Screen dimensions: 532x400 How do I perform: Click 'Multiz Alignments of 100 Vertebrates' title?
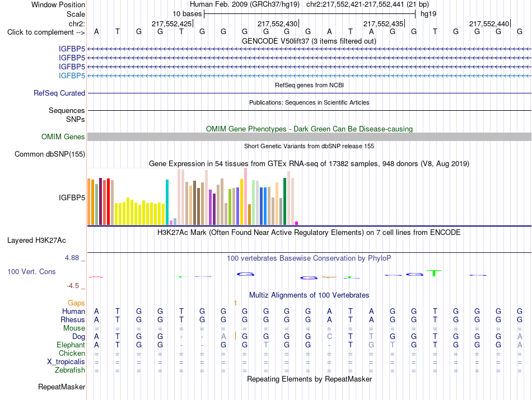coord(309,295)
